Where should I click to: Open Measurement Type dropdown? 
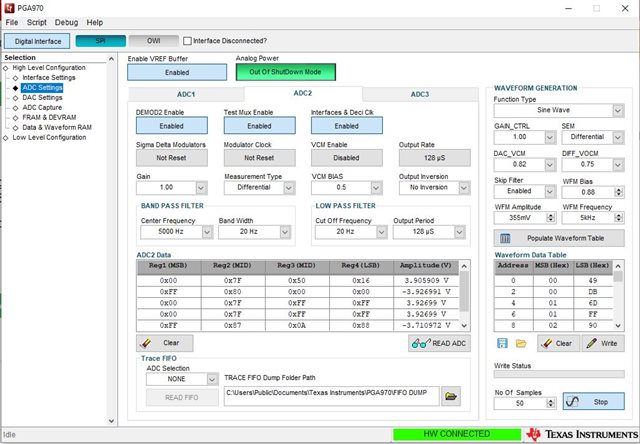click(x=289, y=188)
